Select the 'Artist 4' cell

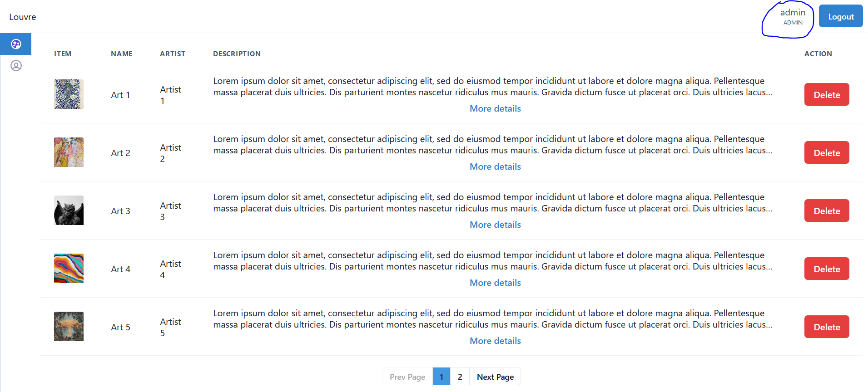click(170, 269)
